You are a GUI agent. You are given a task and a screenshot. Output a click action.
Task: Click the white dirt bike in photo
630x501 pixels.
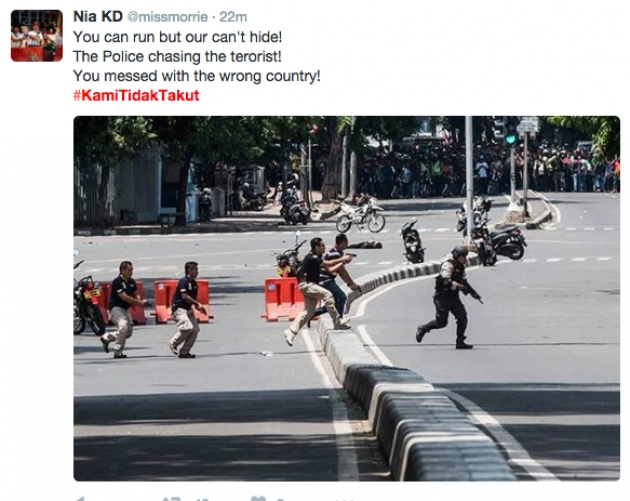360,215
